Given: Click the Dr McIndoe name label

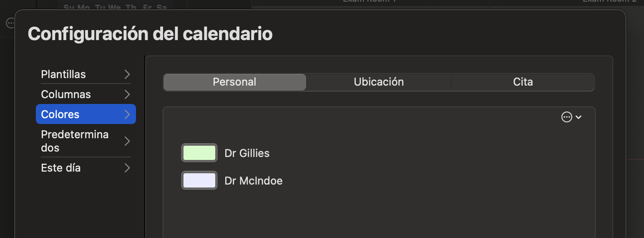Looking at the screenshot, I should click(x=254, y=181).
